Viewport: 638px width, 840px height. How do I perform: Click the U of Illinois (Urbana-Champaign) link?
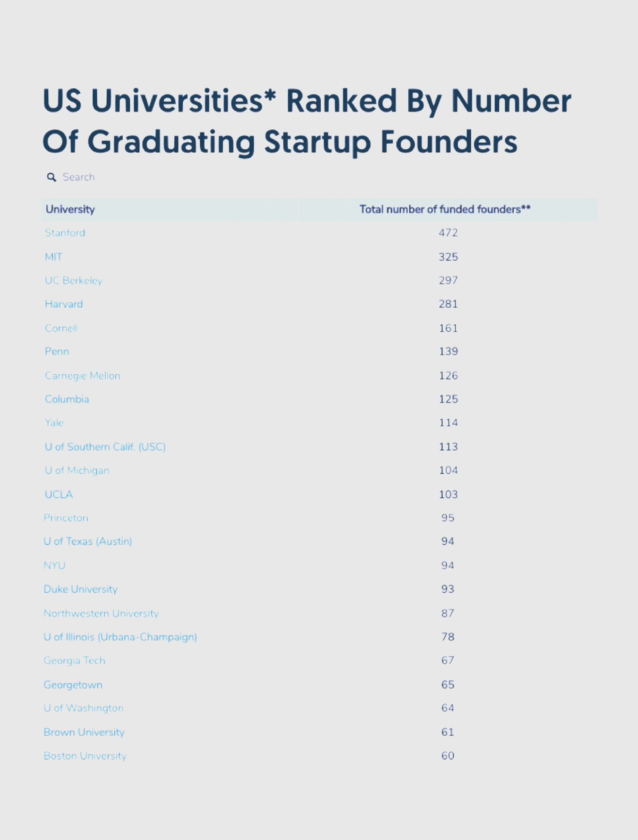point(121,637)
